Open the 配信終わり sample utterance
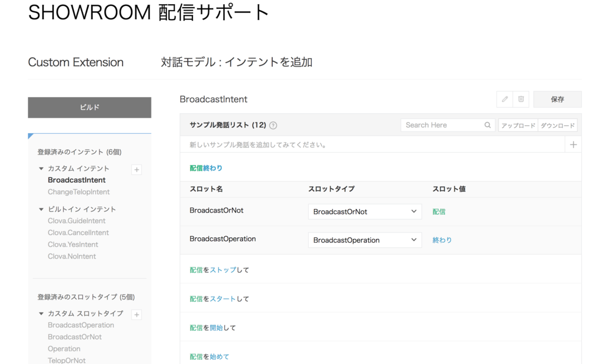Image resolution: width=606 pixels, height=364 pixels. (x=205, y=167)
